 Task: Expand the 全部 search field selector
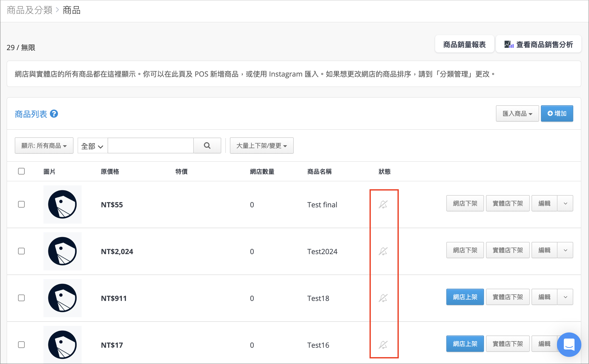coord(93,146)
